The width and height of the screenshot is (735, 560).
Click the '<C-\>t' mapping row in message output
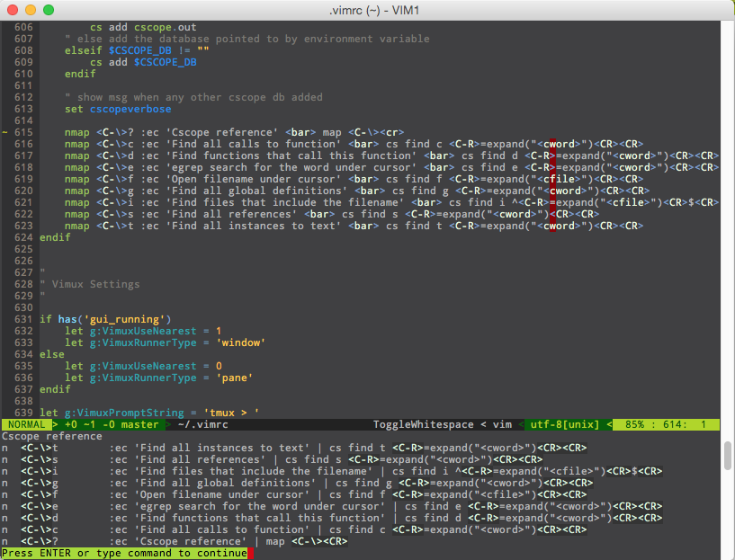point(294,449)
